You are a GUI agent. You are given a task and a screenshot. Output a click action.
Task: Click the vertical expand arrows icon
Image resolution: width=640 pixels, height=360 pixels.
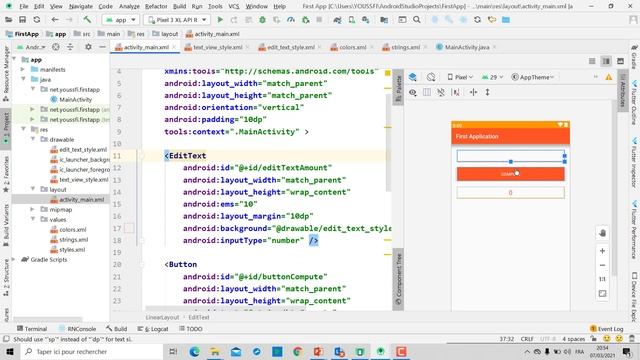click(x=487, y=93)
